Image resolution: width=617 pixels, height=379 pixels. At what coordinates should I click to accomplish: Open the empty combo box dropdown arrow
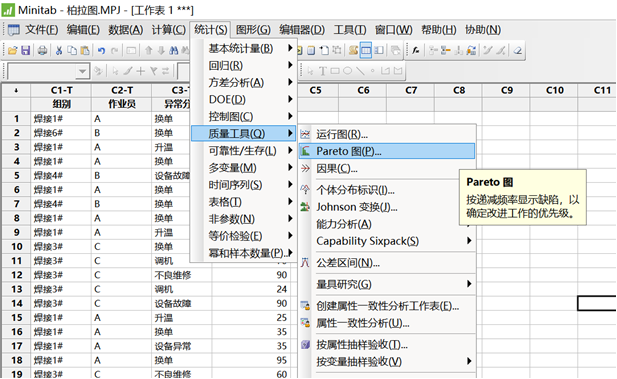pos(82,71)
